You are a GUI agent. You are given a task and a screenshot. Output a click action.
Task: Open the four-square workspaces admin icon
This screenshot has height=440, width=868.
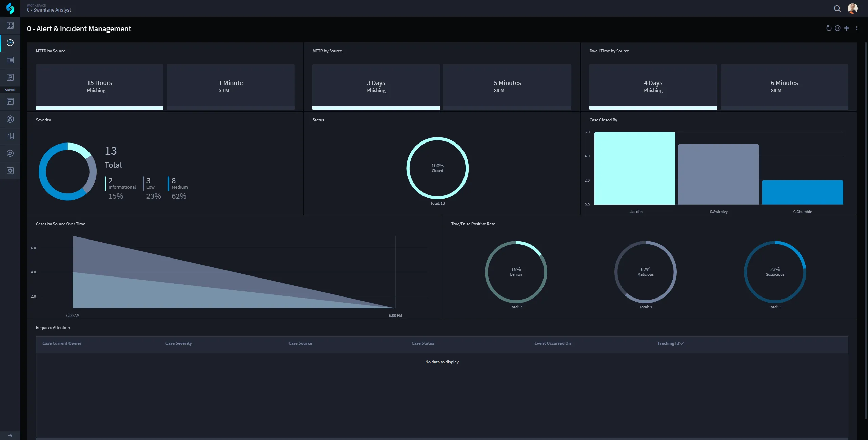(x=10, y=136)
